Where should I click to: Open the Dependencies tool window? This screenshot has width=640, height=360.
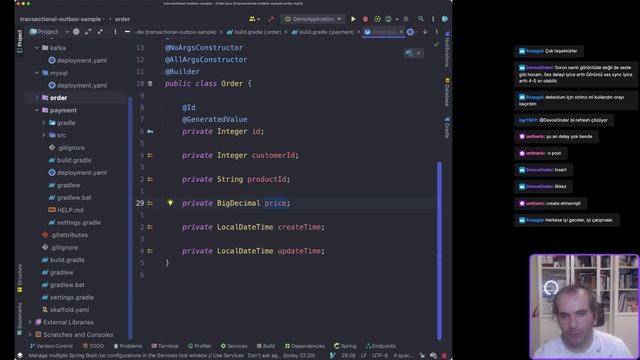[x=305, y=346]
